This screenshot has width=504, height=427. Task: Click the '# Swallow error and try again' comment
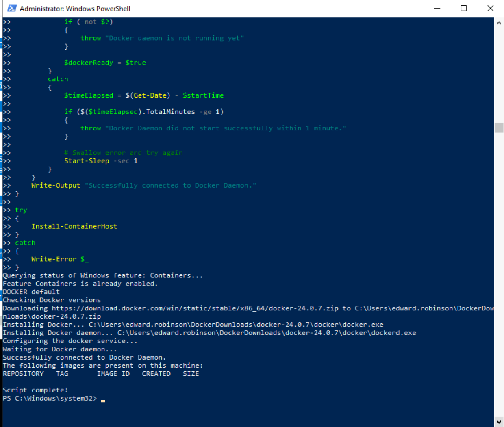(x=124, y=153)
